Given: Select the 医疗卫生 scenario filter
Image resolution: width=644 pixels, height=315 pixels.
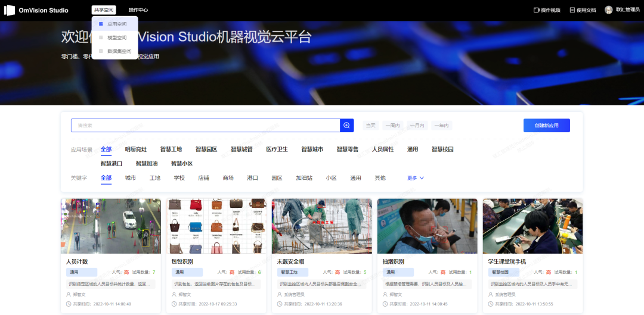Looking at the screenshot, I should pos(277,149).
